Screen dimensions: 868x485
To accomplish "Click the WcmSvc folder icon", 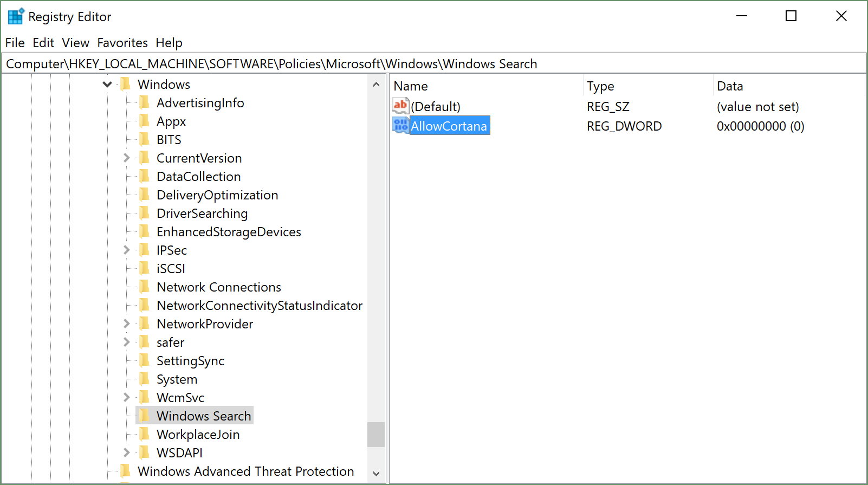I will pos(144,397).
